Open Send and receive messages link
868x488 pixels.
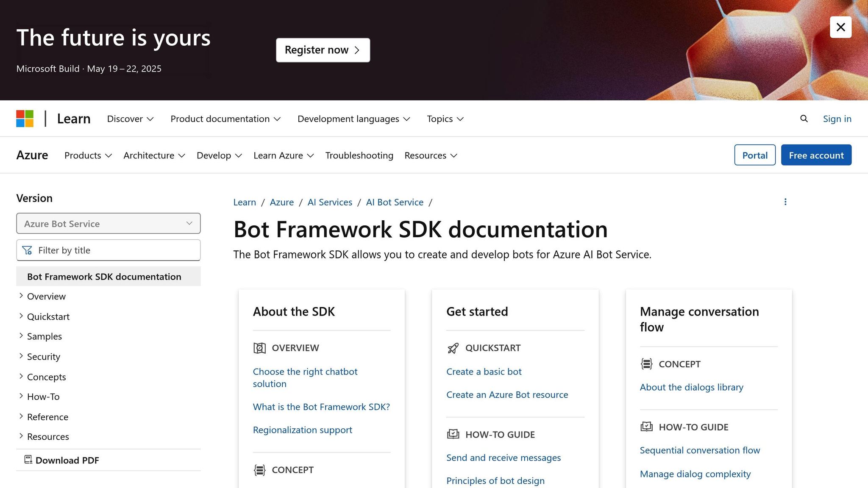tap(504, 457)
